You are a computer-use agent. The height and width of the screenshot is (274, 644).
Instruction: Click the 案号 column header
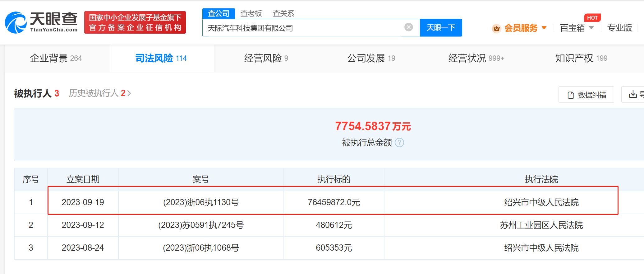pyautogui.click(x=201, y=179)
